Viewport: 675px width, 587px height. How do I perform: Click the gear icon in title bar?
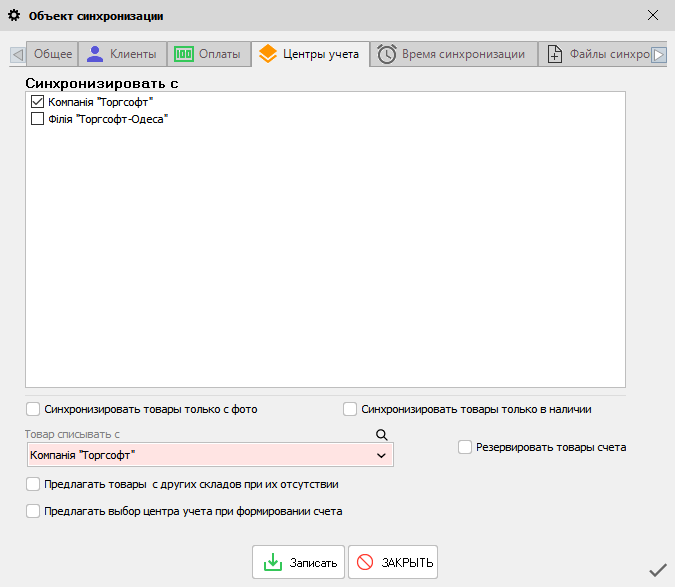point(14,16)
